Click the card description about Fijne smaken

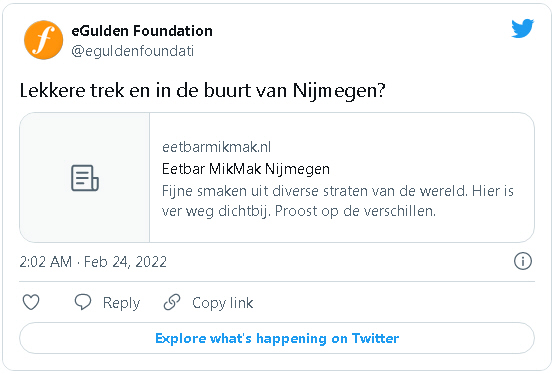pos(338,201)
